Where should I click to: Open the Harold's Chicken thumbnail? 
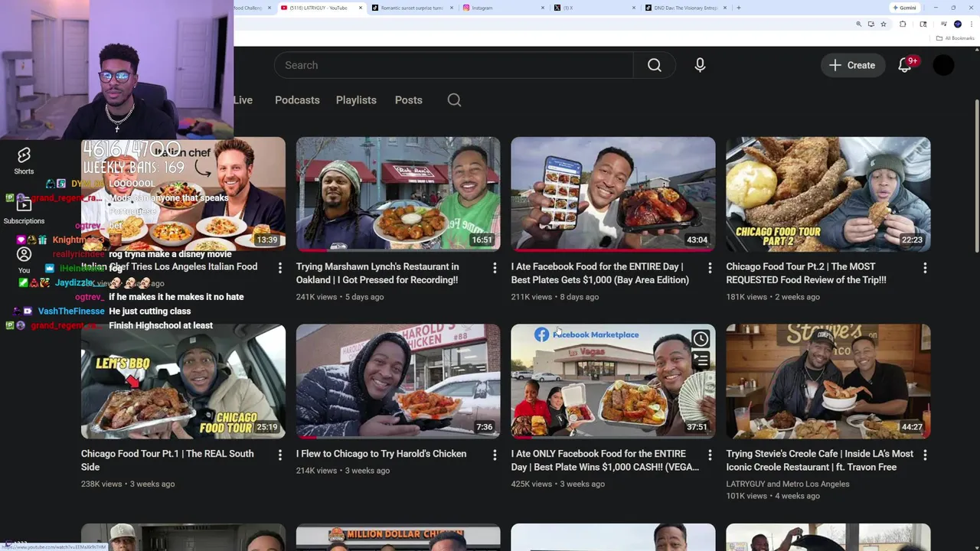pyautogui.click(x=398, y=381)
